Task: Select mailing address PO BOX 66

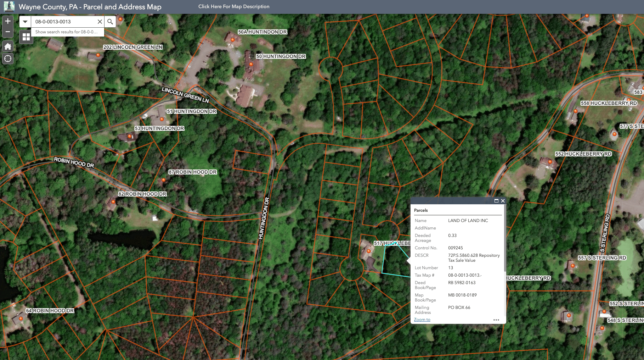Action: [x=459, y=308]
